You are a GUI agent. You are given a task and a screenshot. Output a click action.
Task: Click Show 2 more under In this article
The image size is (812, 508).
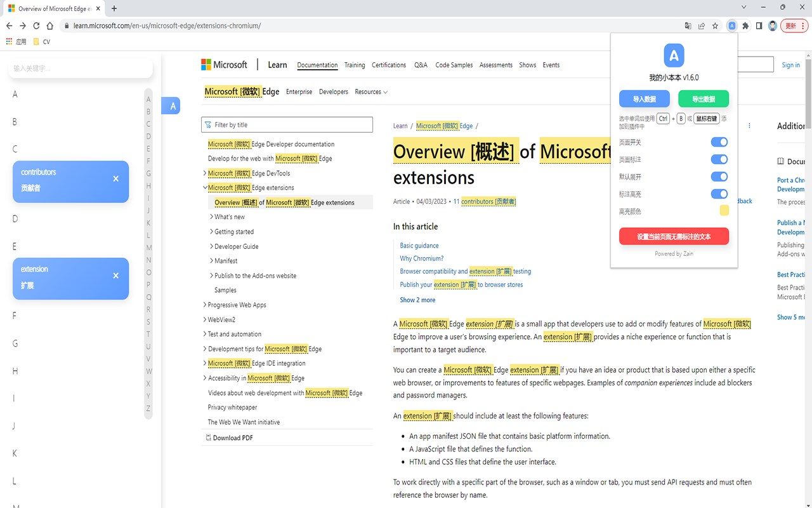[x=417, y=300]
